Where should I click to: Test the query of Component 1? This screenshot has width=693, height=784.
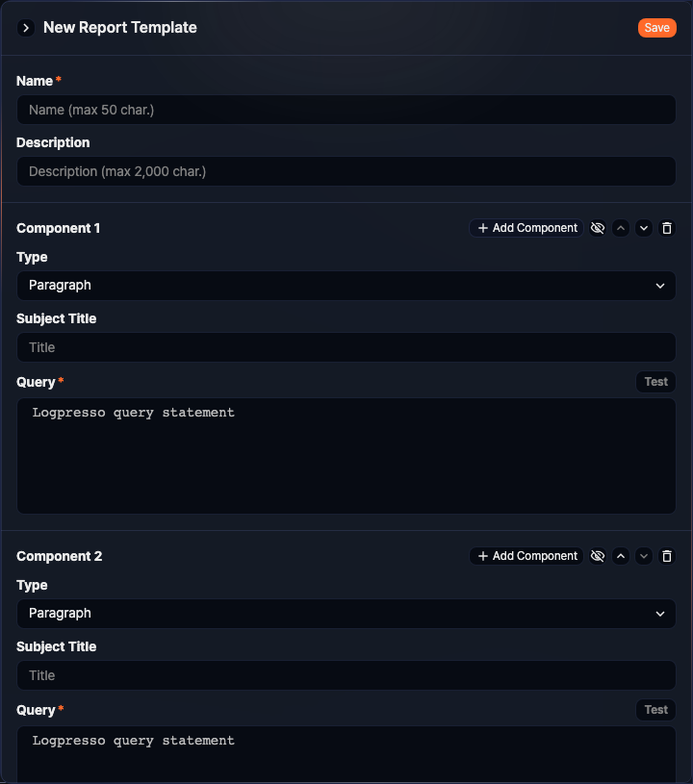coord(655,382)
